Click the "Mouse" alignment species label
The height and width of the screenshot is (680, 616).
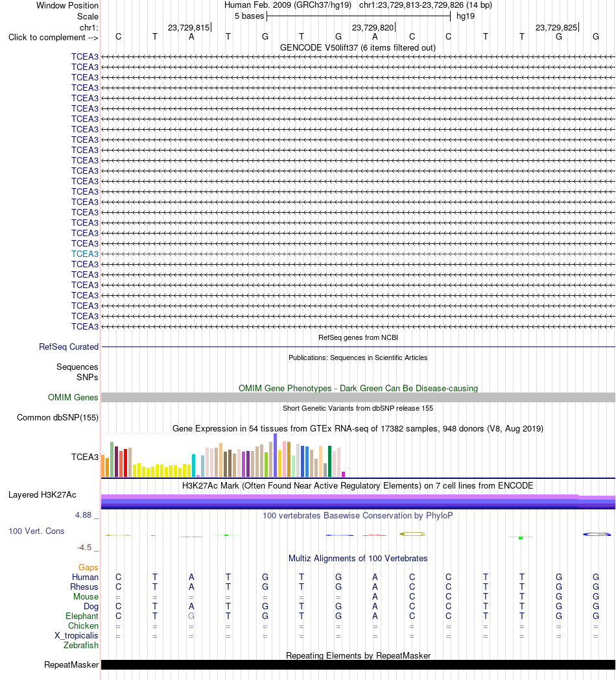pos(86,597)
